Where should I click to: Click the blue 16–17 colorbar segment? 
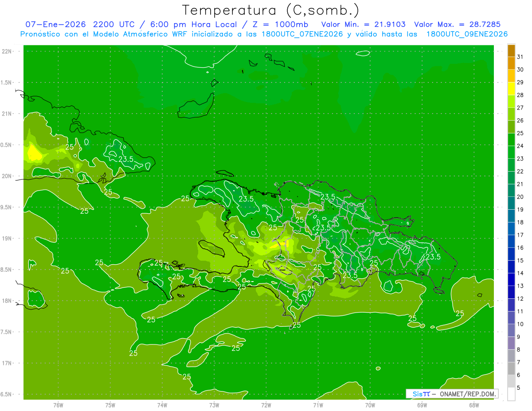point(511,241)
